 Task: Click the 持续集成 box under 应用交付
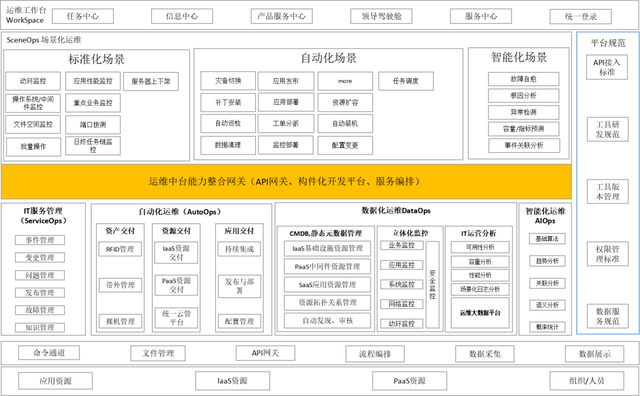coord(239,249)
